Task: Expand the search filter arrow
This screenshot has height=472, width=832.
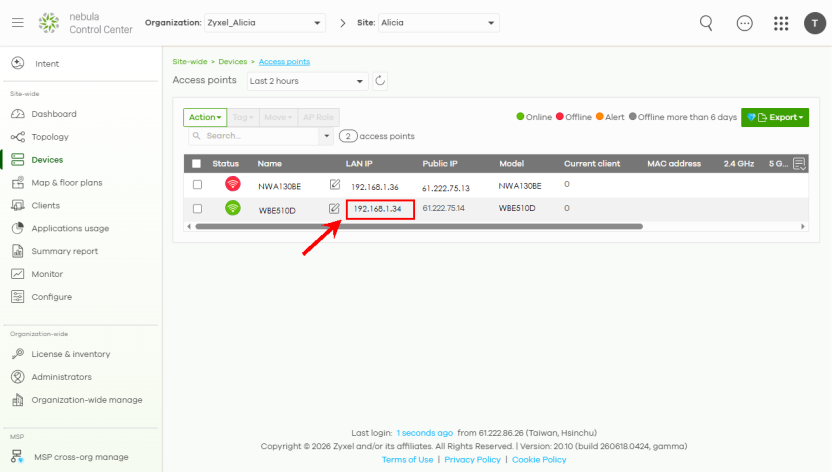Action: click(326, 136)
